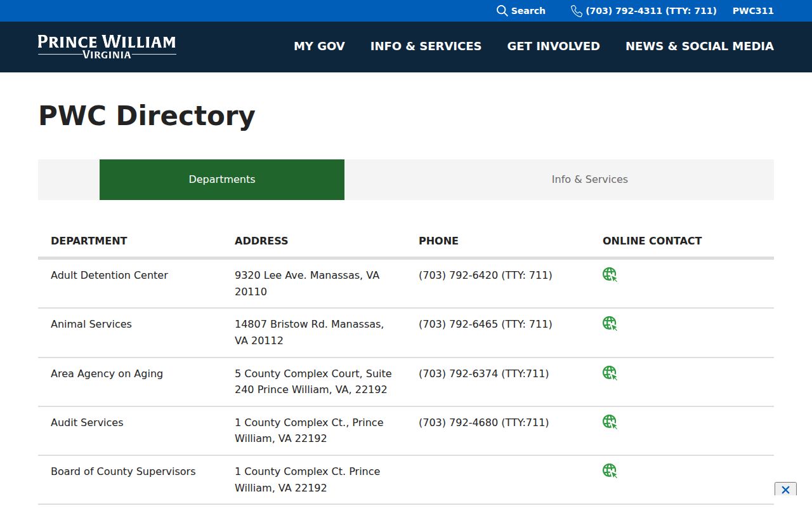The height and width of the screenshot is (508, 812).
Task: Switch to the Info & Services tab
Action: click(x=589, y=180)
